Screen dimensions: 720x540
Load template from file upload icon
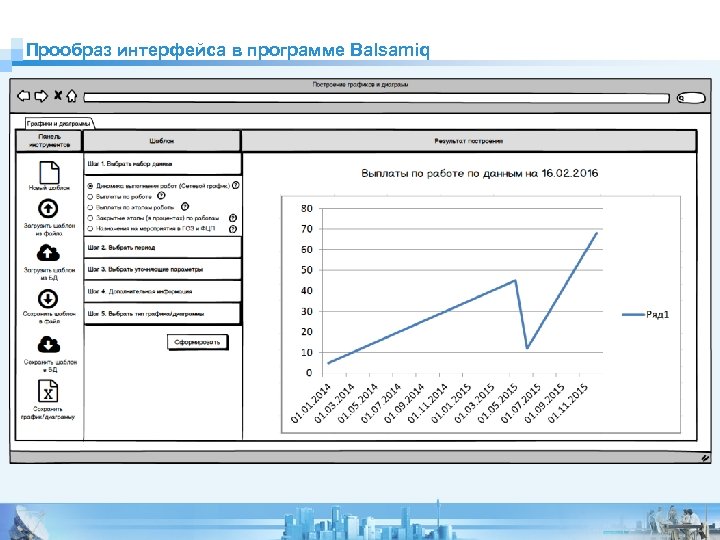(x=48, y=209)
